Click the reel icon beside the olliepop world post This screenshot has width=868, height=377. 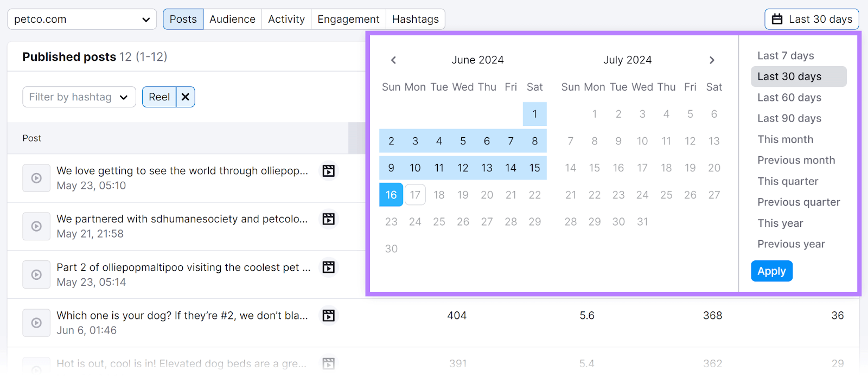click(x=328, y=170)
